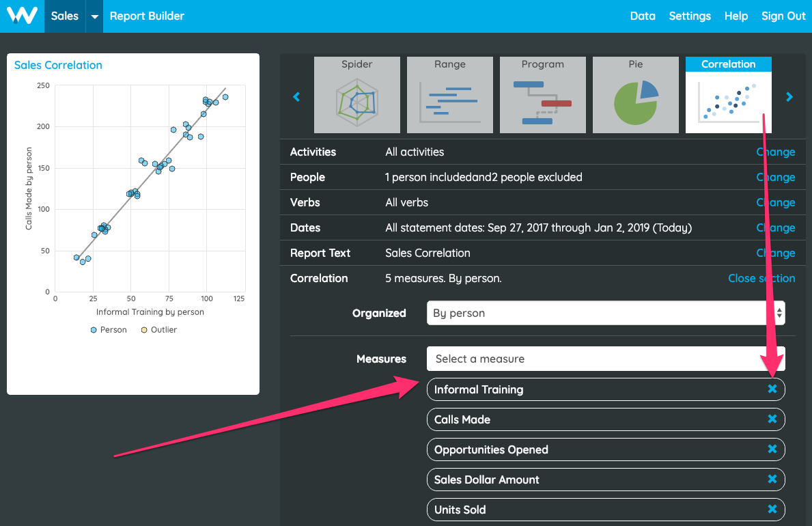
Task: Show next chart types with right arrow
Action: coord(789,97)
